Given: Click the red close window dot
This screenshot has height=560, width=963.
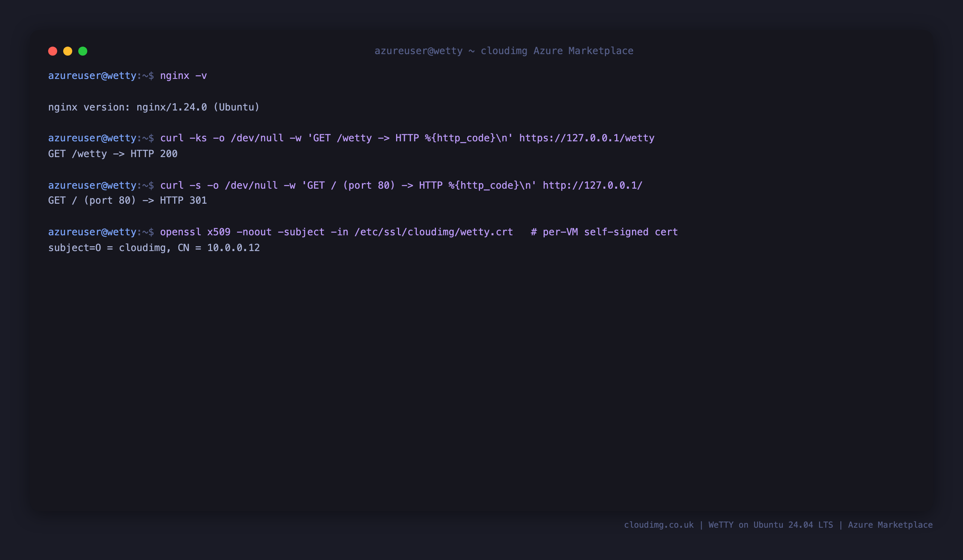Looking at the screenshot, I should (x=53, y=51).
